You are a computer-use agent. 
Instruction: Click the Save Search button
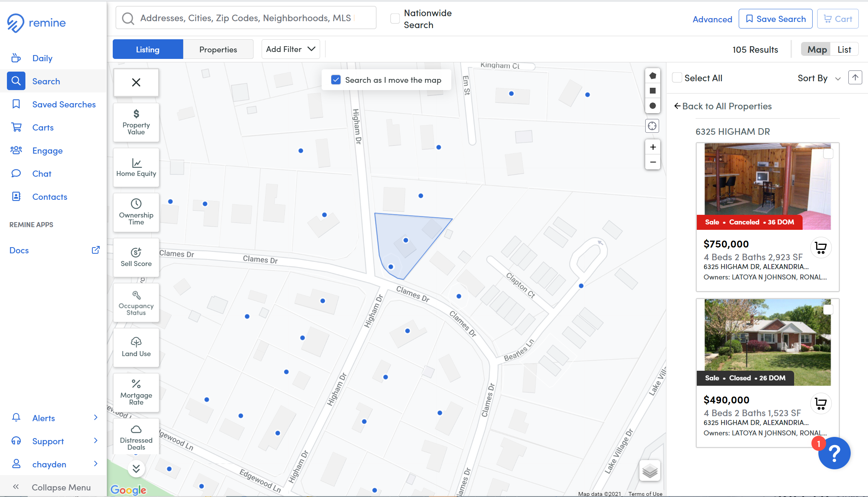click(x=775, y=19)
